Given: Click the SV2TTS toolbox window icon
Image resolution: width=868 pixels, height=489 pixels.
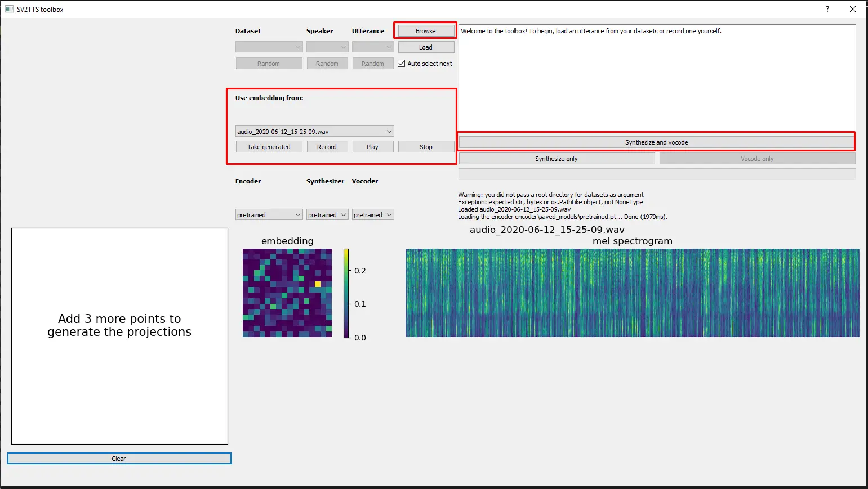Looking at the screenshot, I should [9, 9].
